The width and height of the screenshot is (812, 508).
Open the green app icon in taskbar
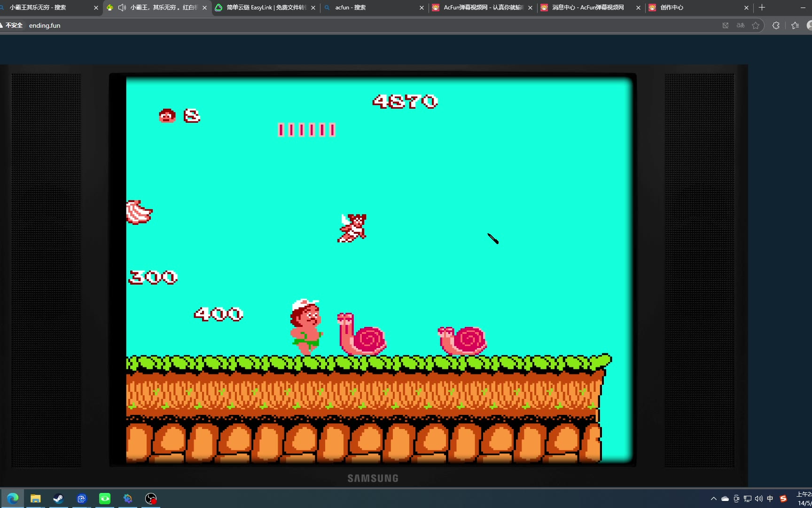pos(105,498)
